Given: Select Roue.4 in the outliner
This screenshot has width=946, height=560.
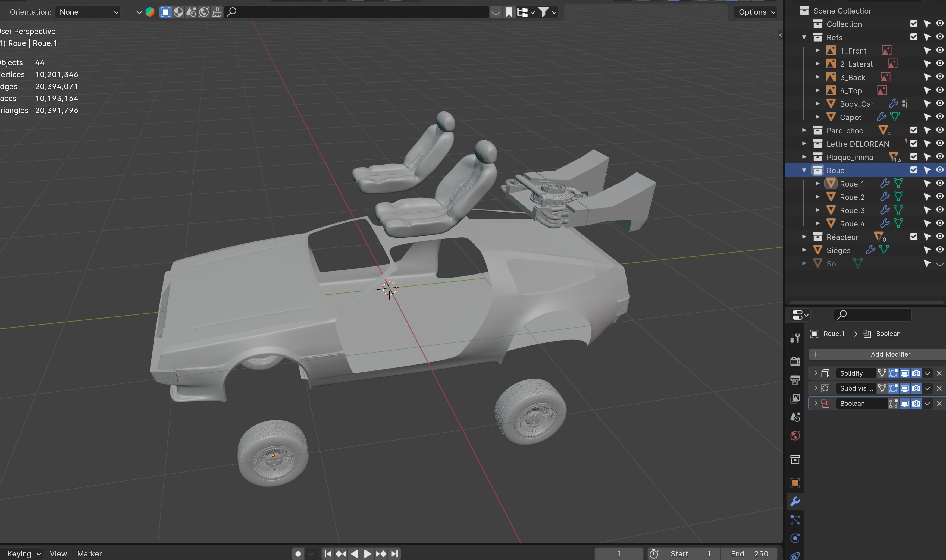Looking at the screenshot, I should 852,224.
